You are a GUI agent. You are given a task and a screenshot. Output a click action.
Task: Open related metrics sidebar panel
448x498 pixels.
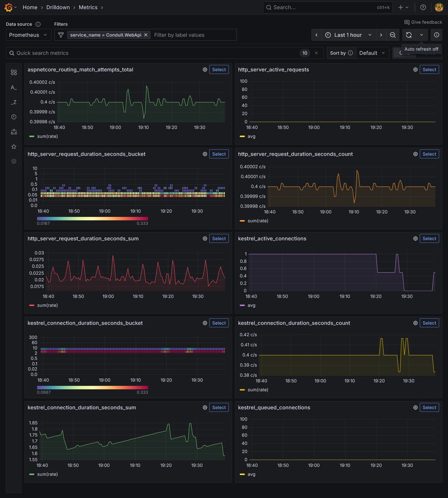pyautogui.click(x=14, y=132)
